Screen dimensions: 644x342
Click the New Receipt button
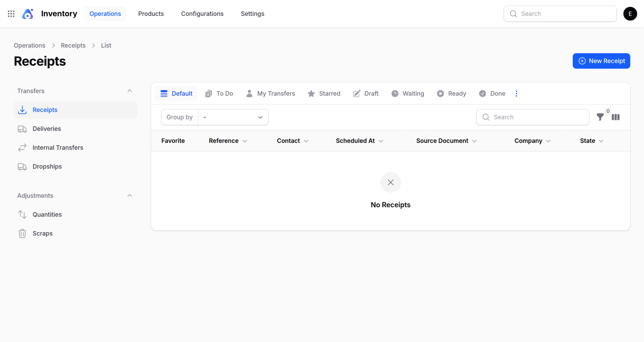(x=601, y=61)
